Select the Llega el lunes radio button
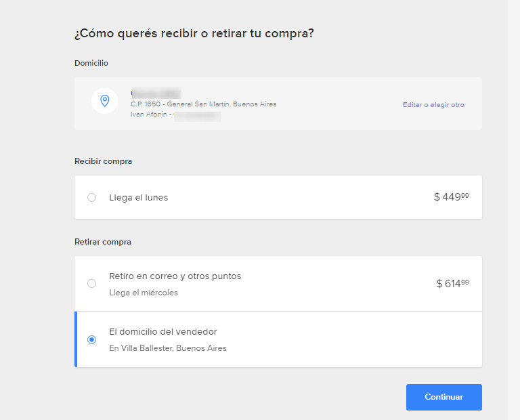520x420 pixels. pos(92,198)
